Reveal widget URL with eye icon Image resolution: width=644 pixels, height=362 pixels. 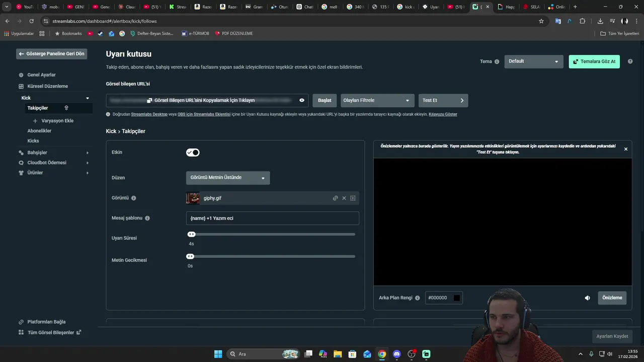click(x=302, y=100)
